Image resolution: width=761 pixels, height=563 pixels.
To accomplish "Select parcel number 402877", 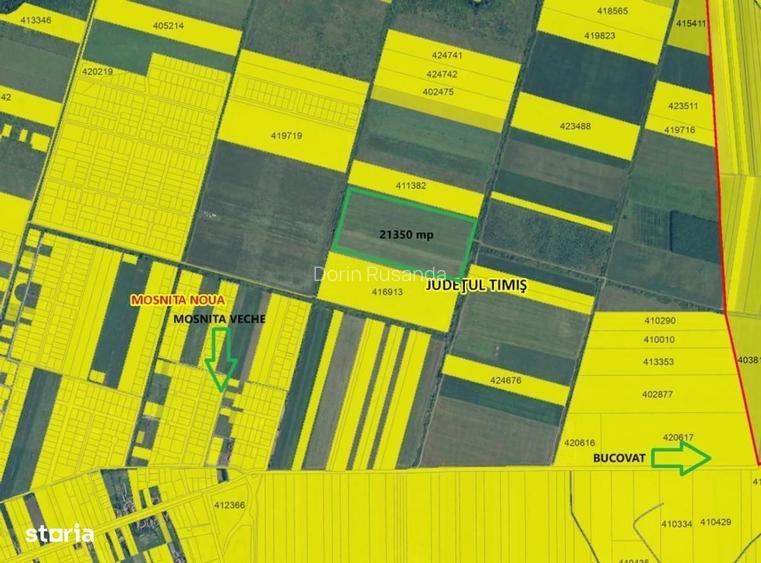I will click(x=659, y=394).
